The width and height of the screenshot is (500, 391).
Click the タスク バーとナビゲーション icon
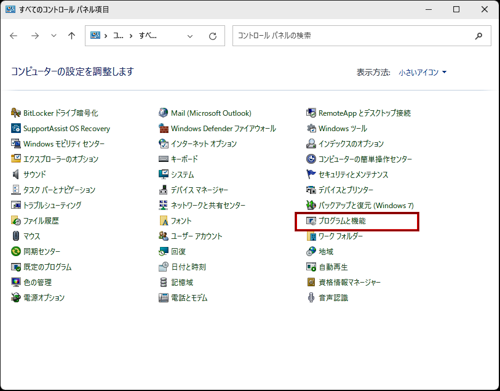[16, 190]
